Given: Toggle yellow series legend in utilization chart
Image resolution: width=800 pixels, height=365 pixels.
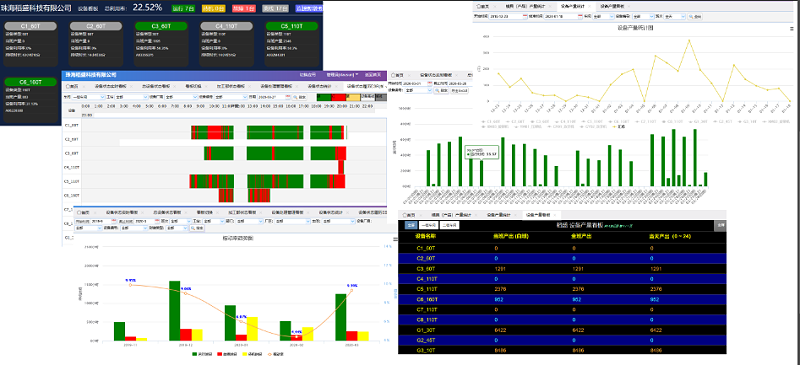Looking at the screenshot, I should pyautogui.click(x=252, y=354).
